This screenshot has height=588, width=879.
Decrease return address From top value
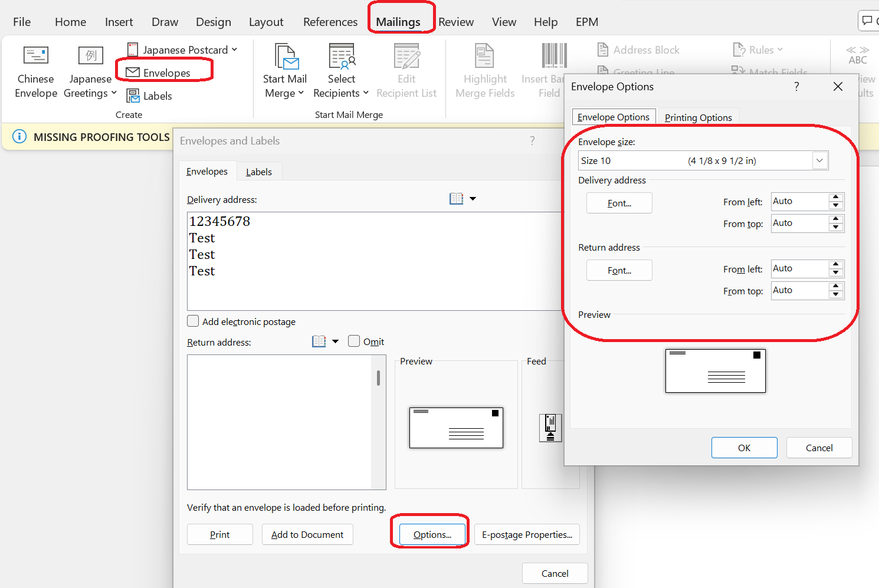pos(836,294)
